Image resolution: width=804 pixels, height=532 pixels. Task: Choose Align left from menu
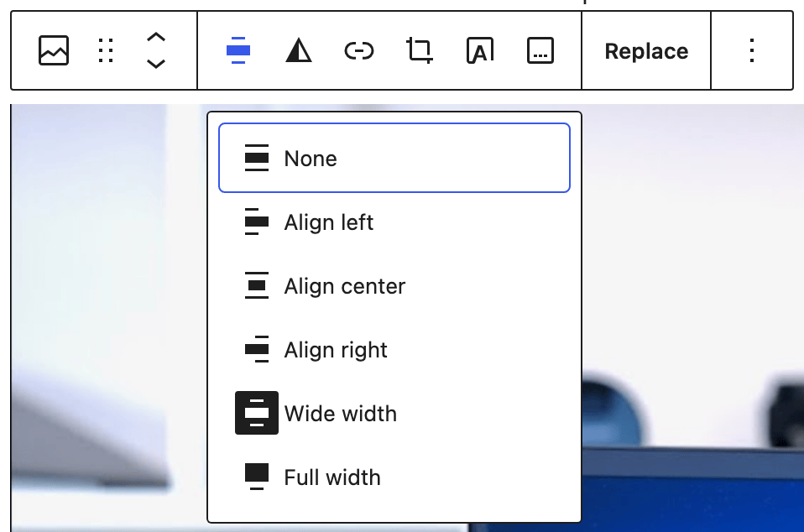click(394, 222)
